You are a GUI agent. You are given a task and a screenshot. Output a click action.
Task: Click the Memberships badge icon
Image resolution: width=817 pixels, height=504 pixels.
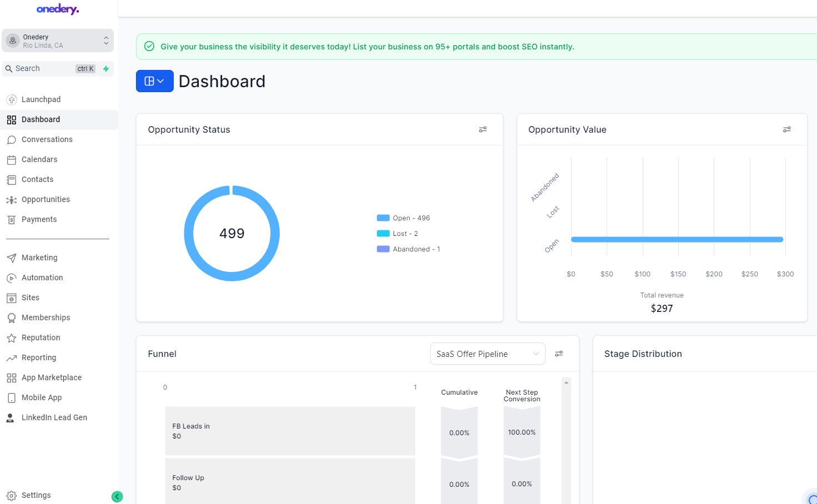[11, 318]
